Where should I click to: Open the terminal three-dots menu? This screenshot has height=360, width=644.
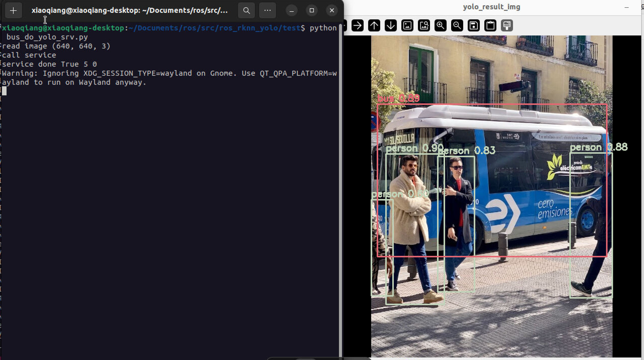click(x=268, y=11)
